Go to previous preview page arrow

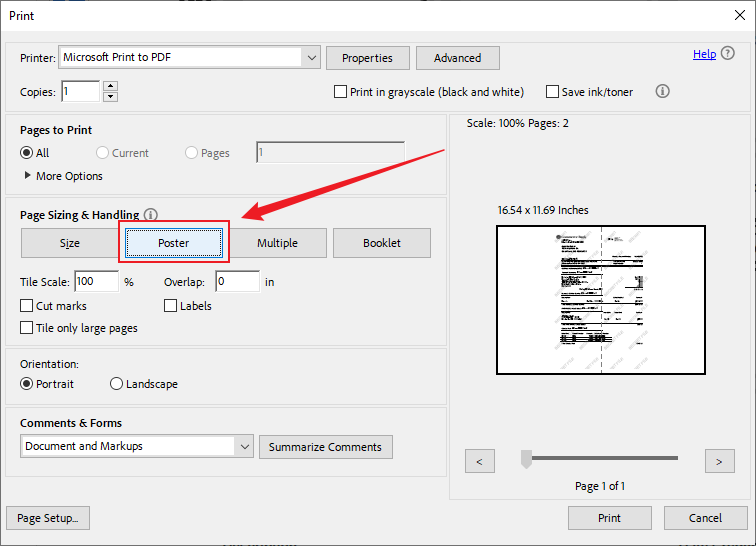click(x=480, y=461)
